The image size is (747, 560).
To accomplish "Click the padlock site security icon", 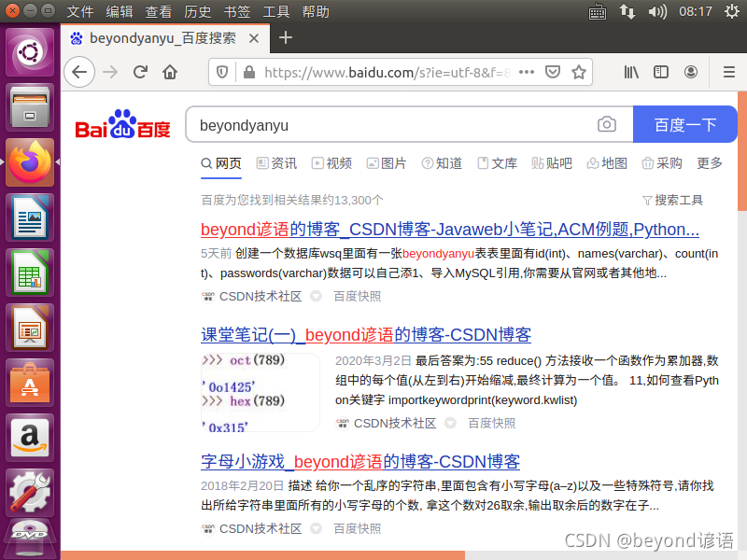I will coord(245,71).
